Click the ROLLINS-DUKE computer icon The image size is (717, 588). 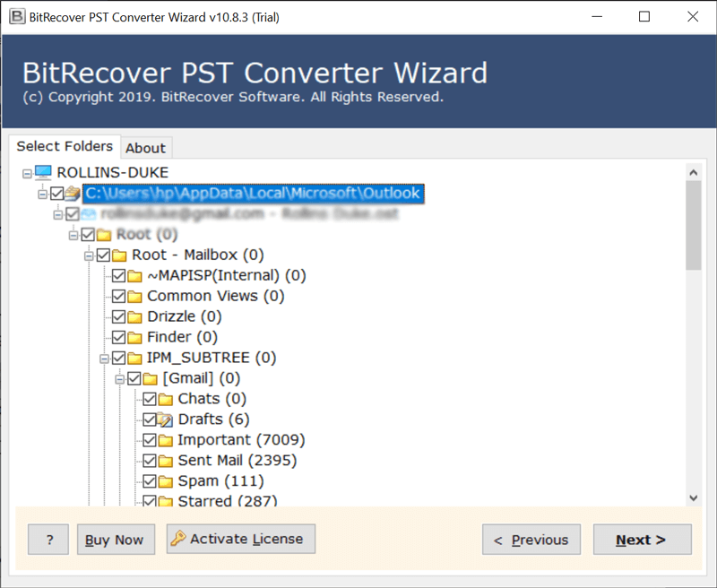point(43,172)
